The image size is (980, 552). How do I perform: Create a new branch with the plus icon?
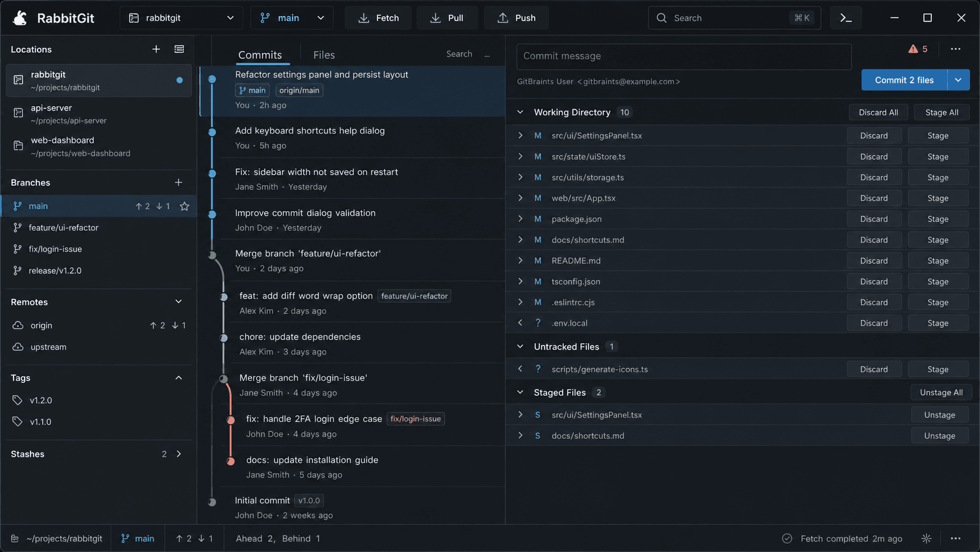coord(179,182)
